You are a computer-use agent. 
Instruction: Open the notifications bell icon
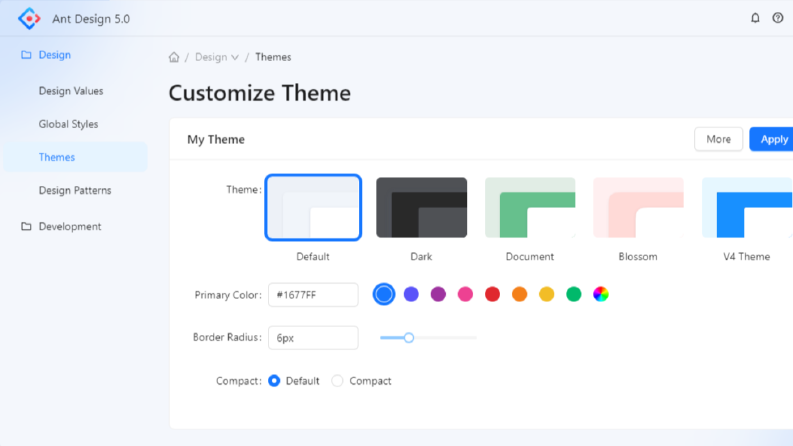(755, 18)
